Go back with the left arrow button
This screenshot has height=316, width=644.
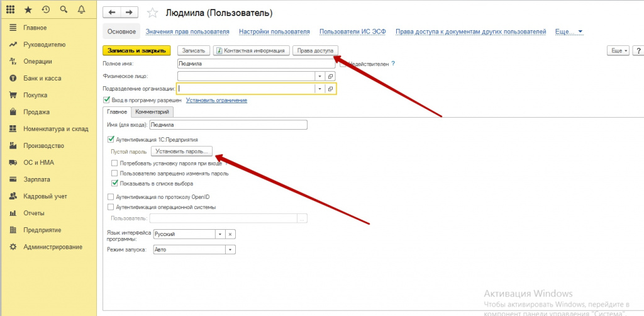point(111,13)
